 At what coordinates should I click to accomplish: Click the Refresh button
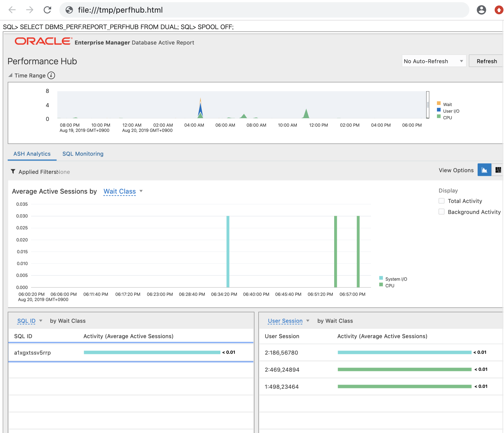point(486,61)
